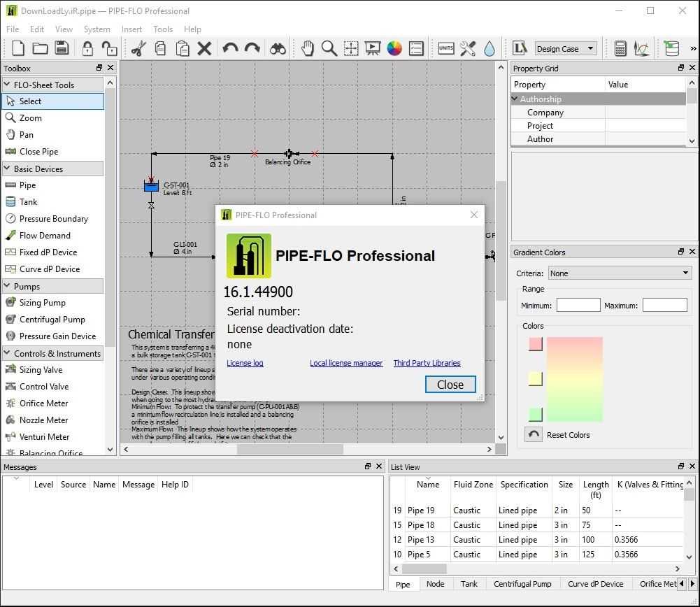The image size is (700, 607).
Task: Click the color wheel toolbar icon
Action: (x=393, y=48)
